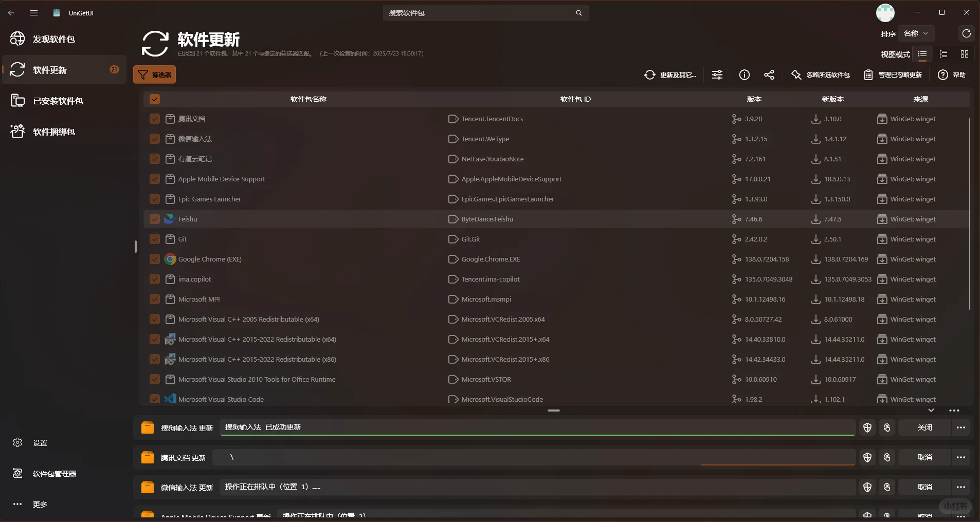Switch to the grid view mode icon
Viewport: 980px width, 522px height.
[x=965, y=54]
